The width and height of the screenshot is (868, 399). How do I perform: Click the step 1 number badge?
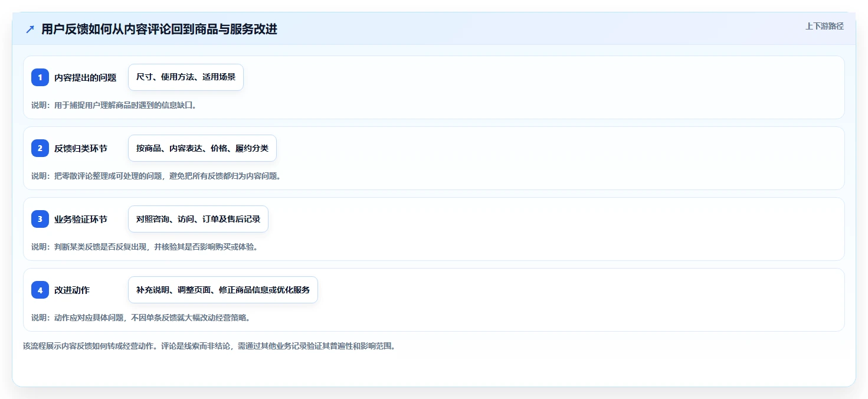40,77
